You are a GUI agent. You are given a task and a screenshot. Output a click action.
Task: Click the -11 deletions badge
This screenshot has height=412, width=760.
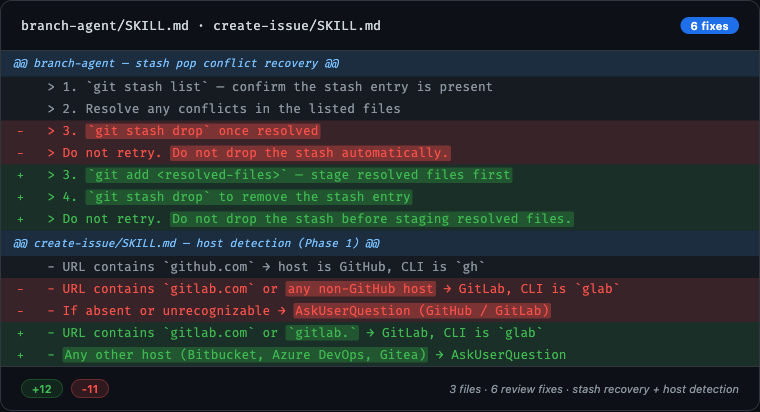coord(90,389)
